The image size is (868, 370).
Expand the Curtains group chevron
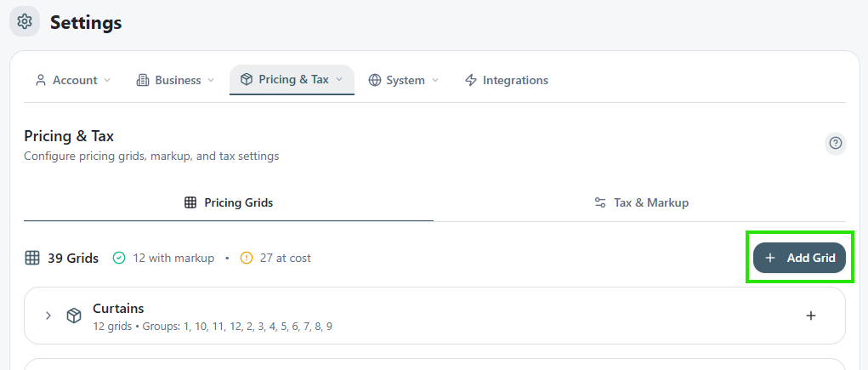click(x=48, y=316)
